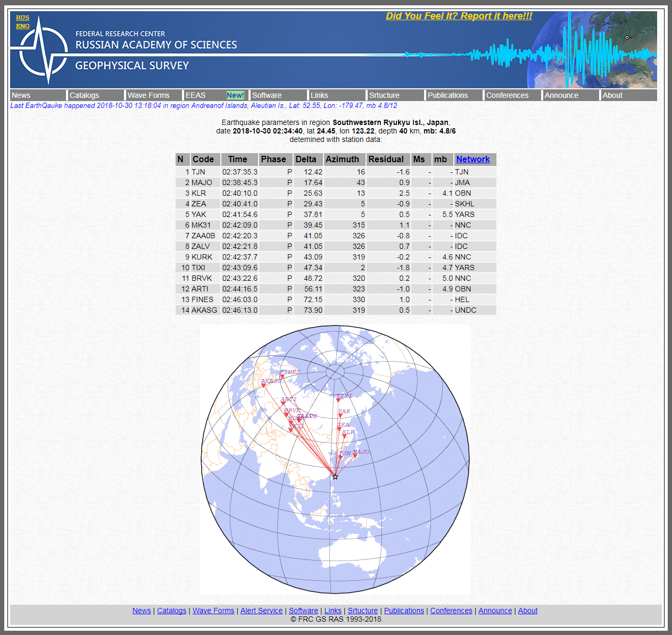The height and width of the screenshot is (635, 672).
Task: Select station code MAJO in table
Action: 202,182
